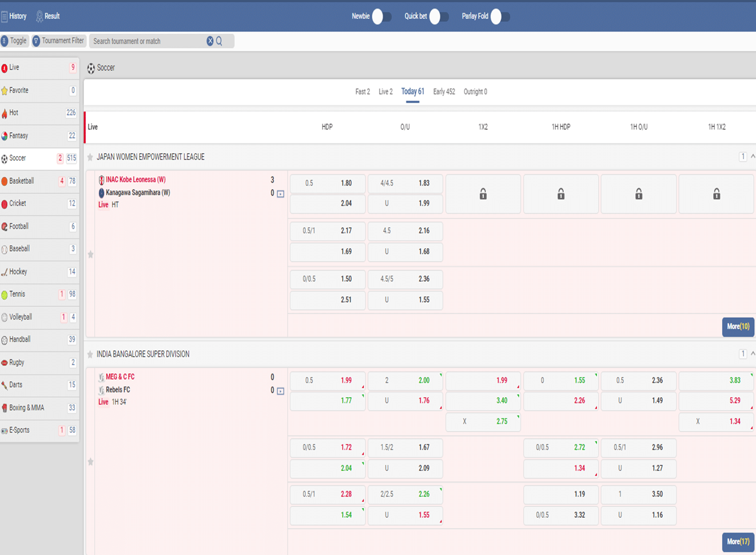Favorite the Japan Women Empowerment League star
The image size is (756, 555).
[x=90, y=157]
